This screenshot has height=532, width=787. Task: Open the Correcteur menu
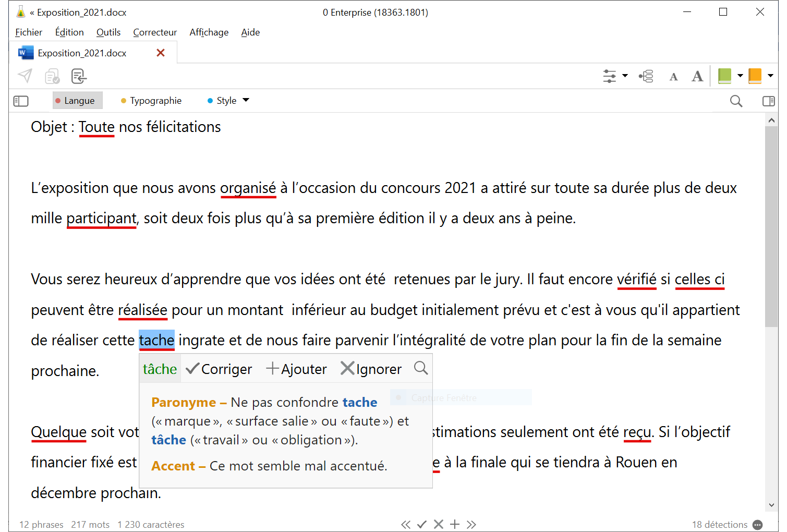[155, 32]
